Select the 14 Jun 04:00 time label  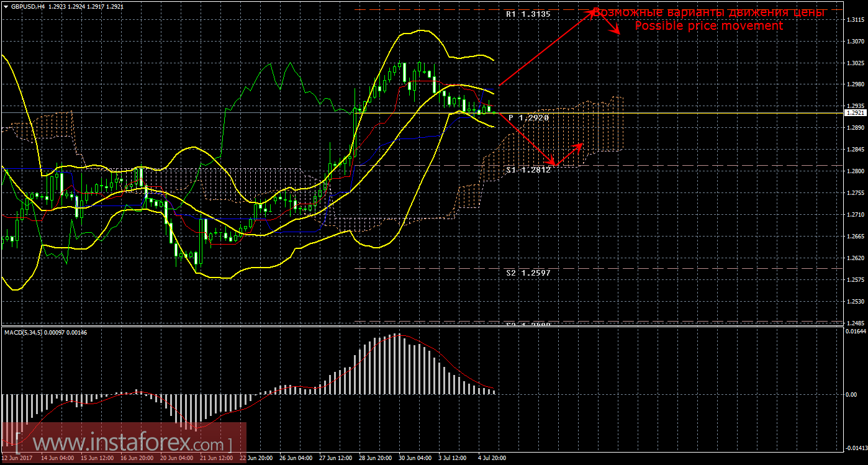[x=58, y=458]
